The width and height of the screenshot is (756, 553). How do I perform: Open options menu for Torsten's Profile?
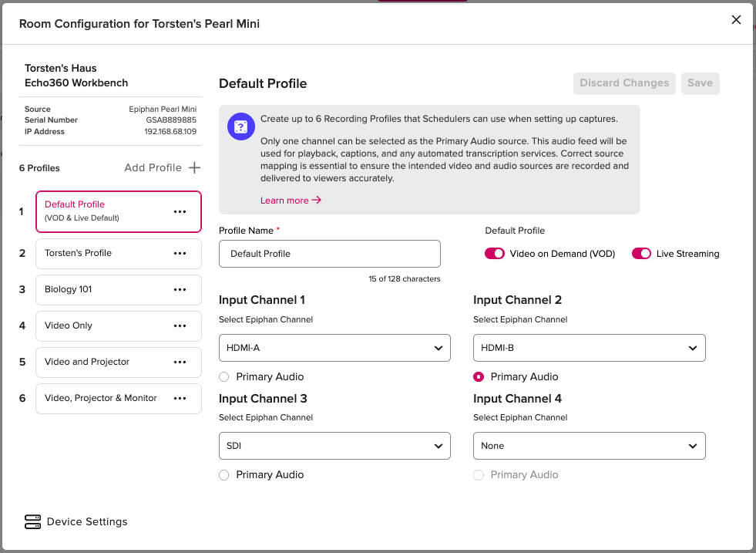180,253
